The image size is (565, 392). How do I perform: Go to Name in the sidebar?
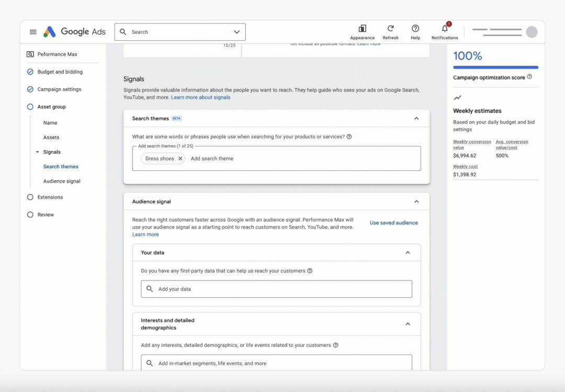[50, 123]
